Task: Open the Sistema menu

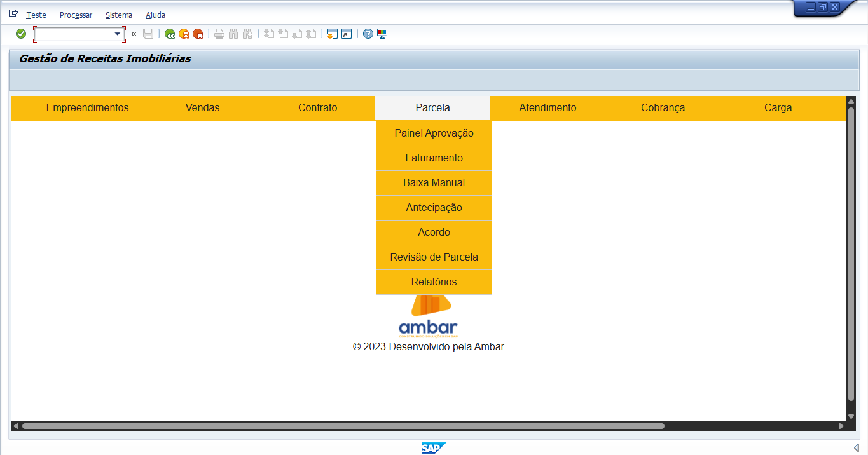Action: (119, 15)
